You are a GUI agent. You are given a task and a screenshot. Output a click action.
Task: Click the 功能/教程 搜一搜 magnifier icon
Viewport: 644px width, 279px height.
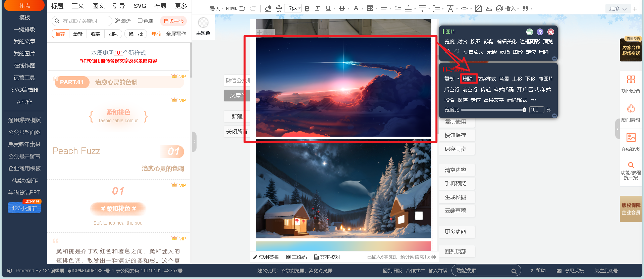(631, 165)
